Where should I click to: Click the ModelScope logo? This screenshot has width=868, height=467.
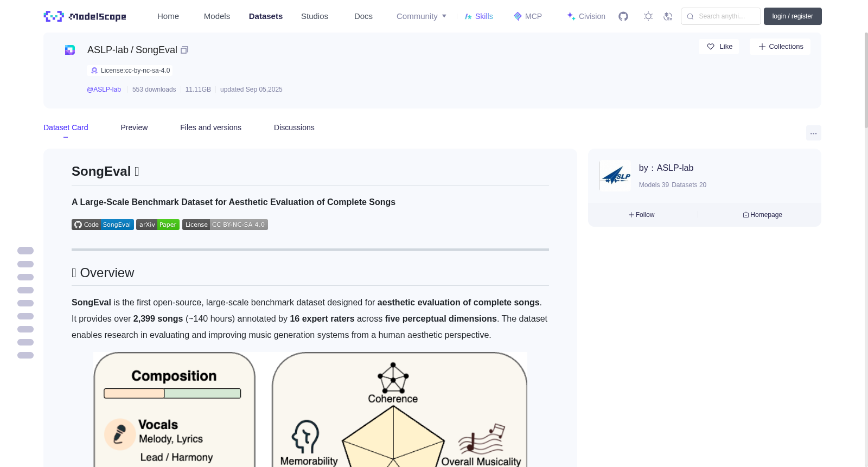click(85, 16)
